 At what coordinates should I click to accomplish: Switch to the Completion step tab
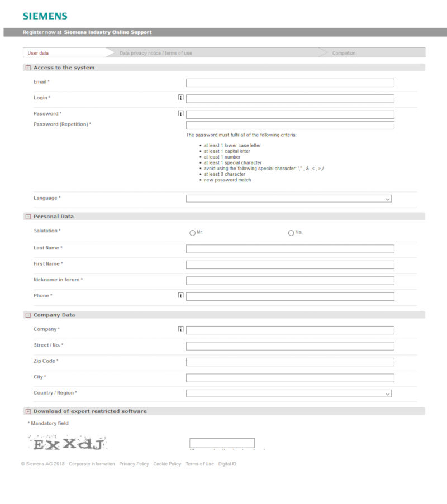pyautogui.click(x=344, y=53)
